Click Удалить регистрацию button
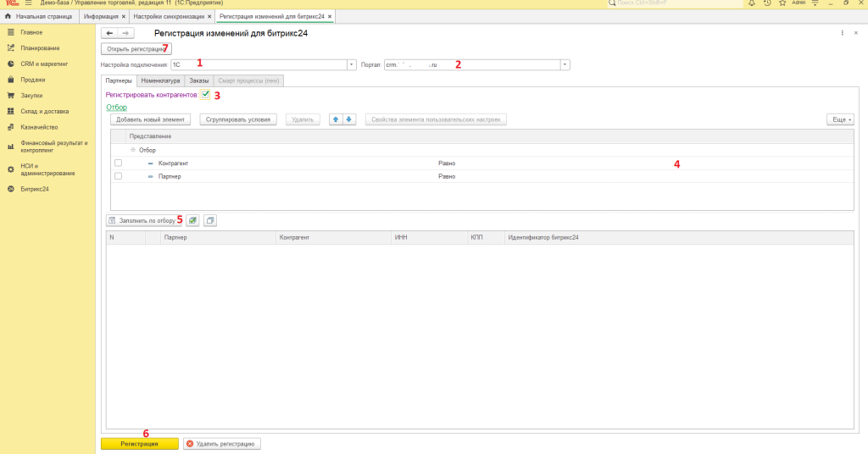 click(x=222, y=444)
